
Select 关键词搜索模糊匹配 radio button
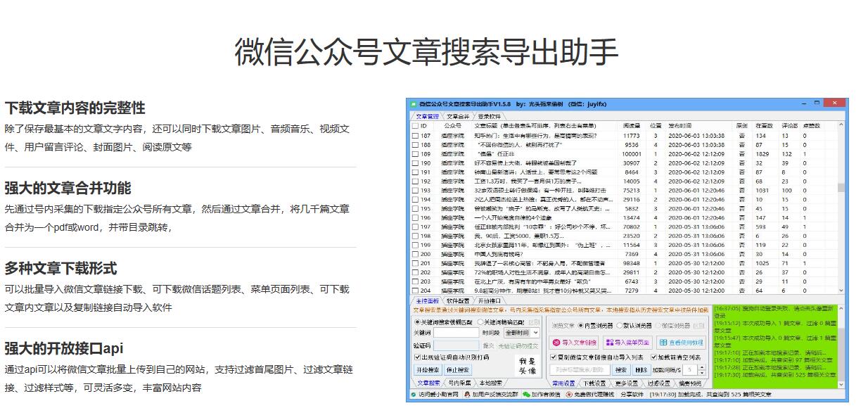(416, 322)
